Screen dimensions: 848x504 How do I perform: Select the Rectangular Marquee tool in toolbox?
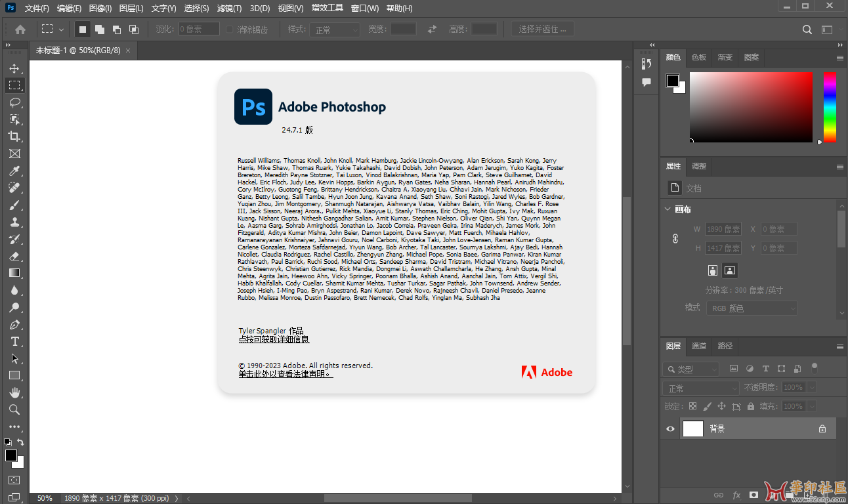(x=14, y=85)
